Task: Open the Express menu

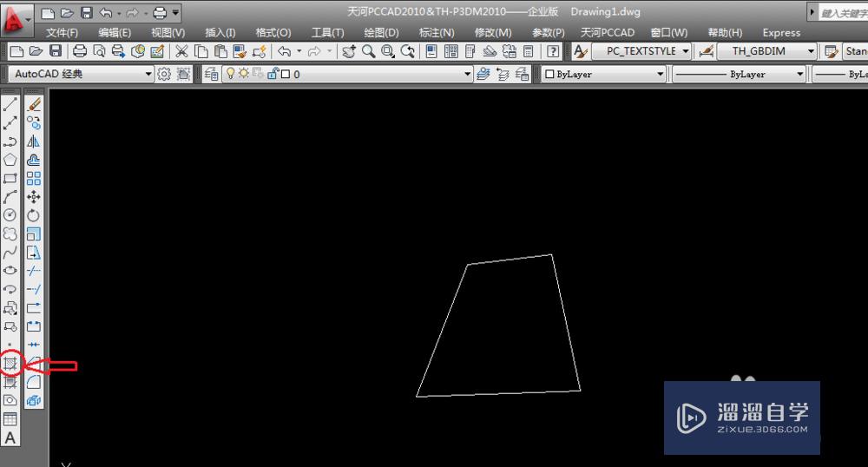Action: pos(781,33)
